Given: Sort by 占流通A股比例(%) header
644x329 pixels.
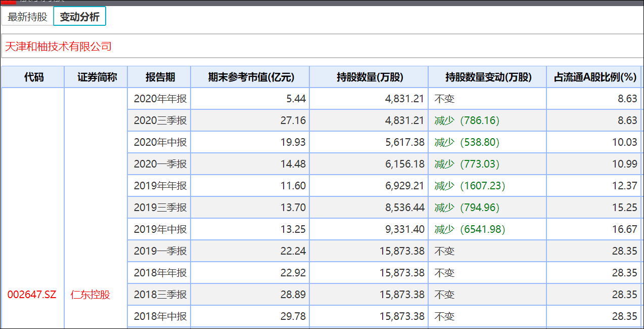Looking at the screenshot, I should pos(594,77).
